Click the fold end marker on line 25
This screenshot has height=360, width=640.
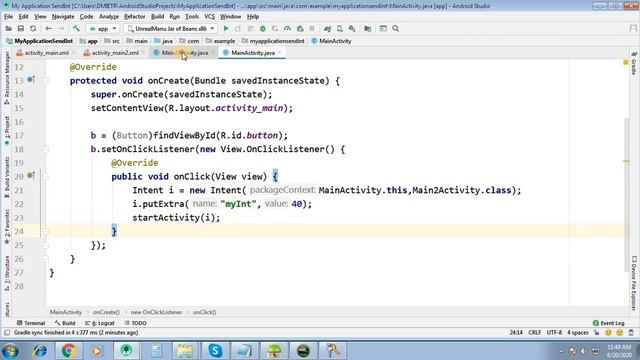[45, 245]
